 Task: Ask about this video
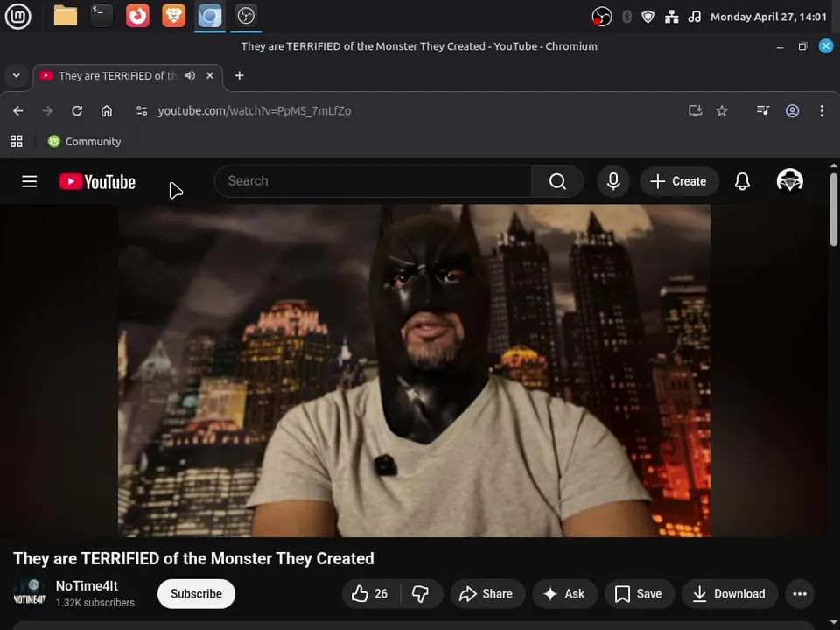click(x=564, y=593)
